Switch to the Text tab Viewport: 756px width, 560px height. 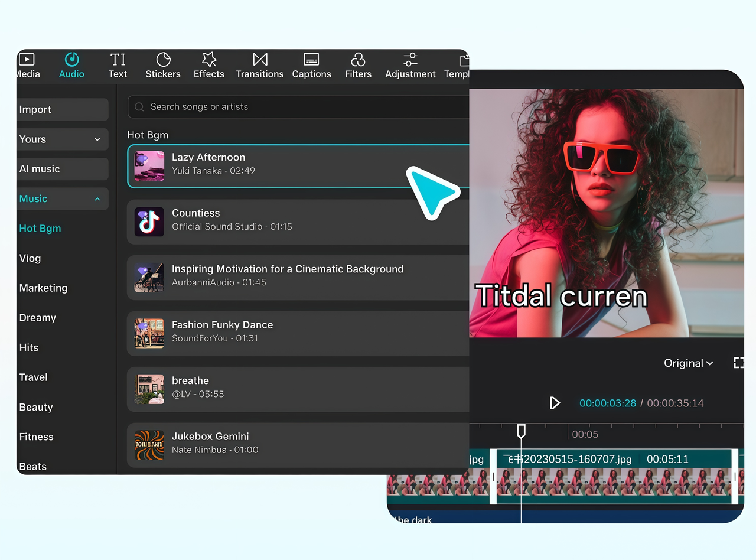tap(118, 66)
